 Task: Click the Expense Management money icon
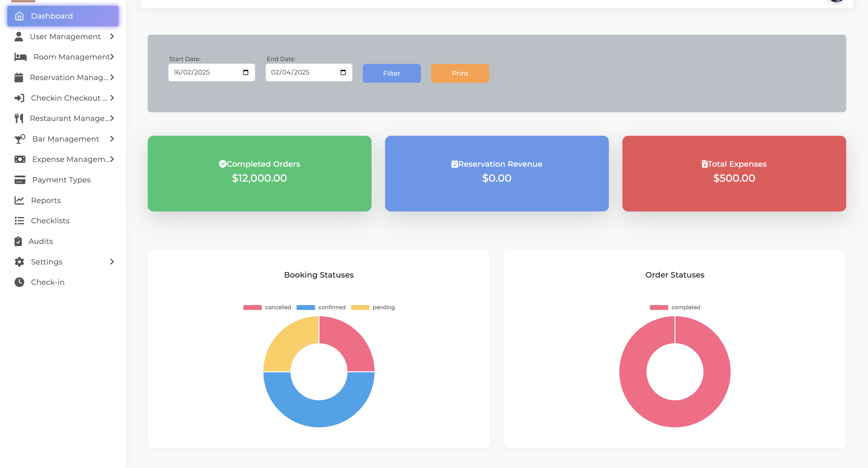[x=19, y=159]
